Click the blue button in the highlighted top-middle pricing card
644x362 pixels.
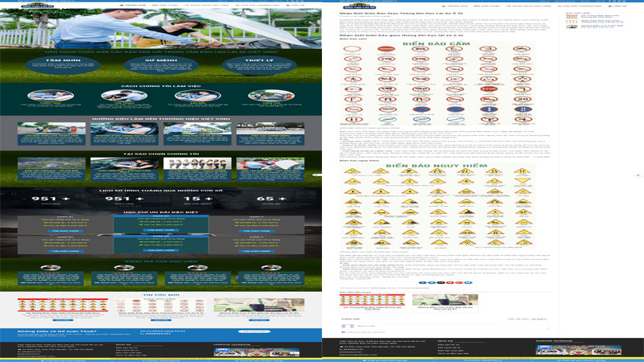click(x=160, y=230)
